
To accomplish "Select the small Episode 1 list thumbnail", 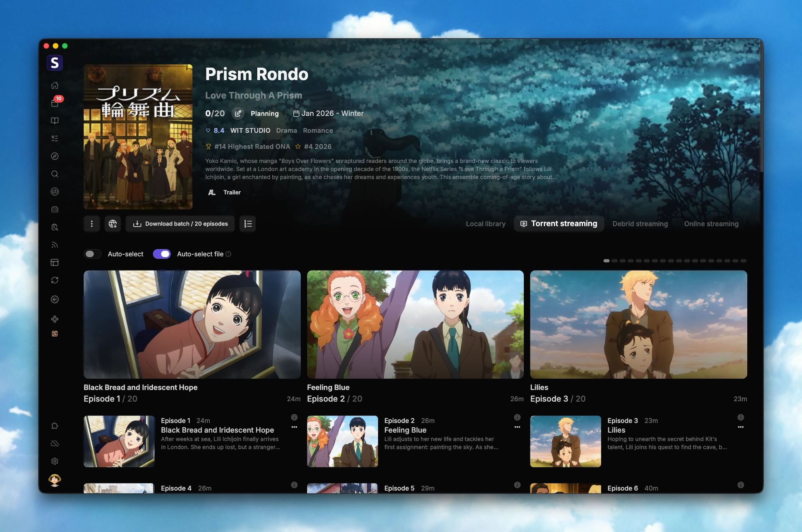I will [x=119, y=441].
